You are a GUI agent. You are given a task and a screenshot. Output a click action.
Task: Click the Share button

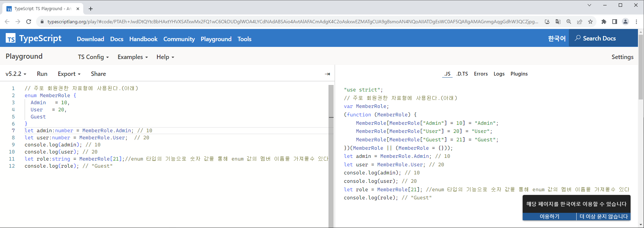98,74
